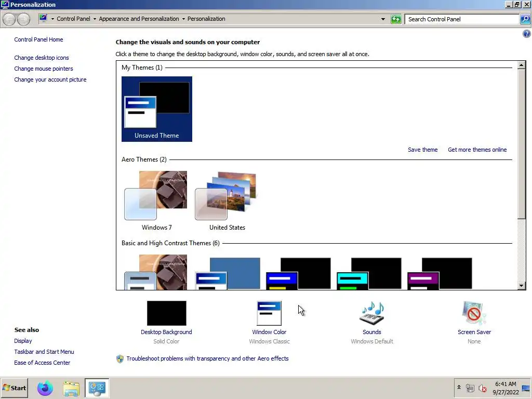The width and height of the screenshot is (532, 399).
Task: Click Troubleshoot problems with transparency link
Action: tap(207, 358)
